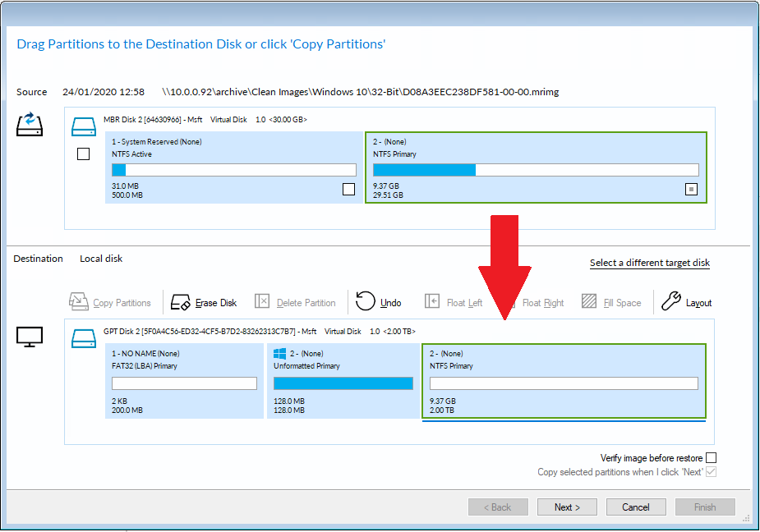760x532 pixels.
Task: Click the Cancel button
Action: tap(635, 507)
